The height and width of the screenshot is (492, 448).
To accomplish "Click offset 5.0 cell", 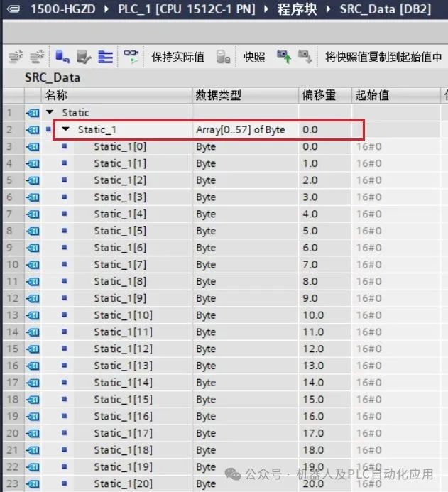I will 325,231.
